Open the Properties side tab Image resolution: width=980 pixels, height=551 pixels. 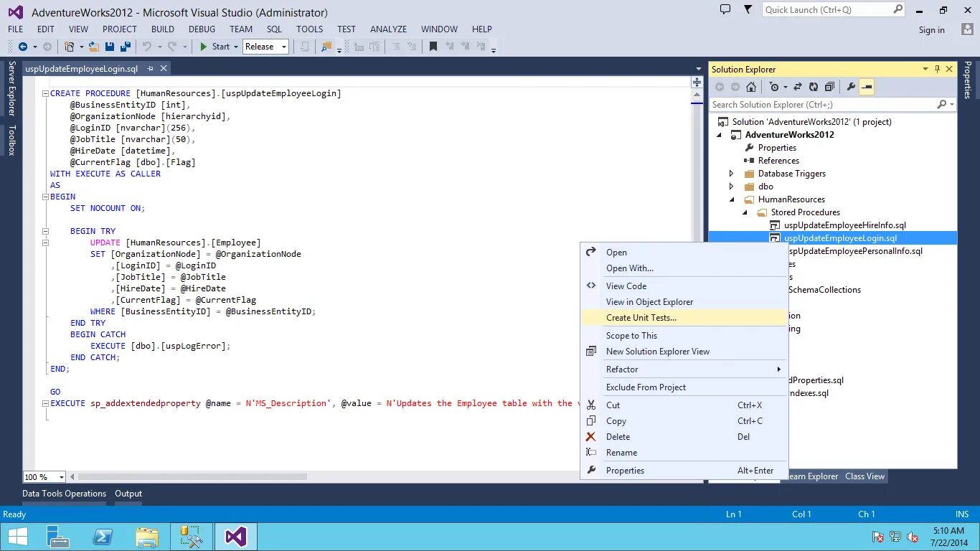click(968, 80)
